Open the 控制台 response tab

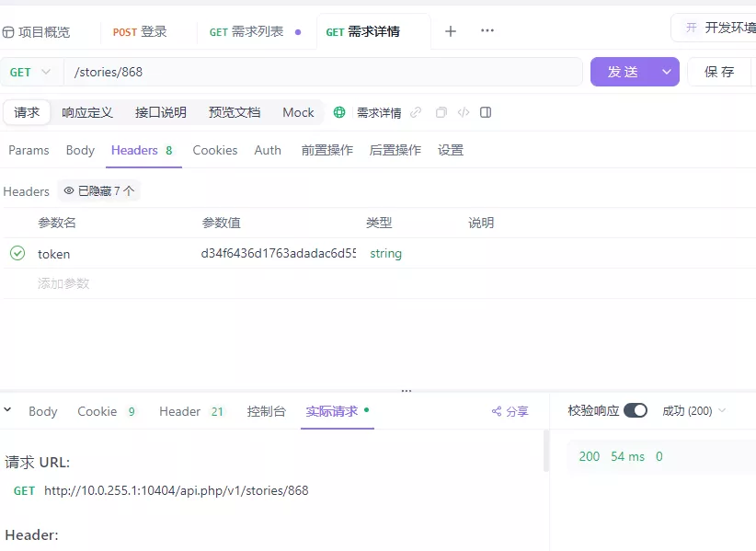coord(266,411)
